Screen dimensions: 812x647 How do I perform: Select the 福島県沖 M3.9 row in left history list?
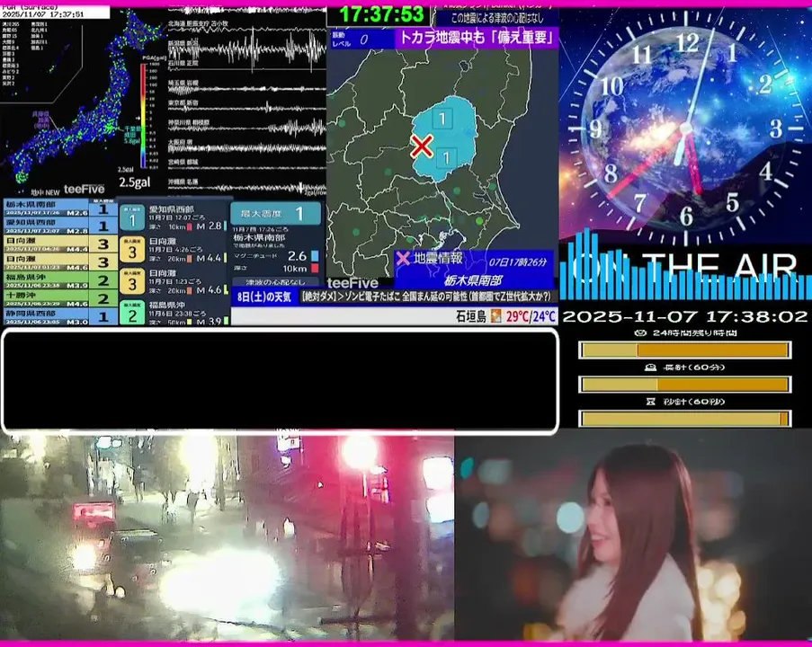(60, 280)
